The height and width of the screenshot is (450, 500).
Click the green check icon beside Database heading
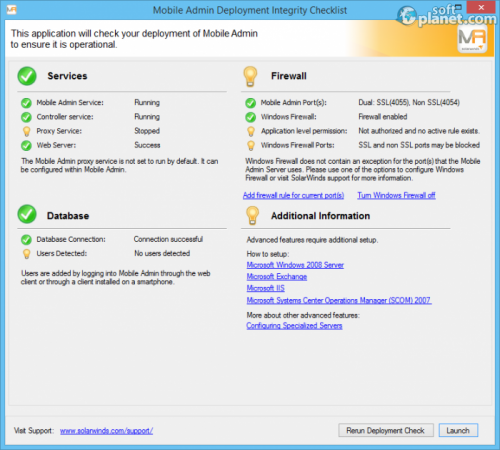point(27,214)
